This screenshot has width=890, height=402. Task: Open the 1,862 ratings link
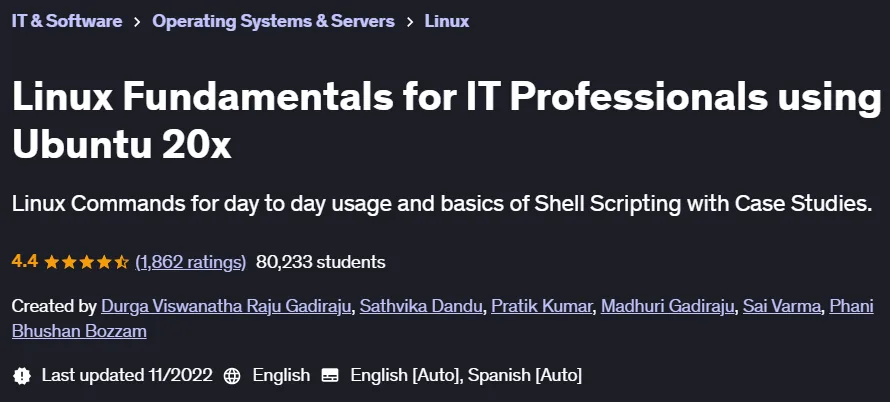191,262
